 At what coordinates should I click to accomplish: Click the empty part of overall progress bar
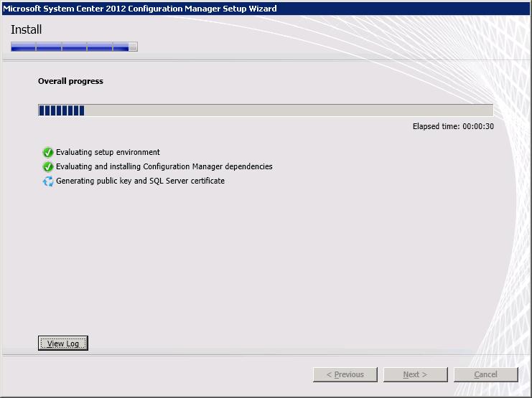click(x=287, y=110)
